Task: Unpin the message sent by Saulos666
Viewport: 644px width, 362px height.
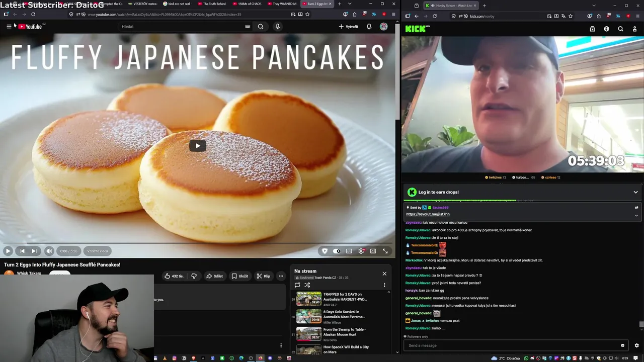Action: click(x=636, y=207)
